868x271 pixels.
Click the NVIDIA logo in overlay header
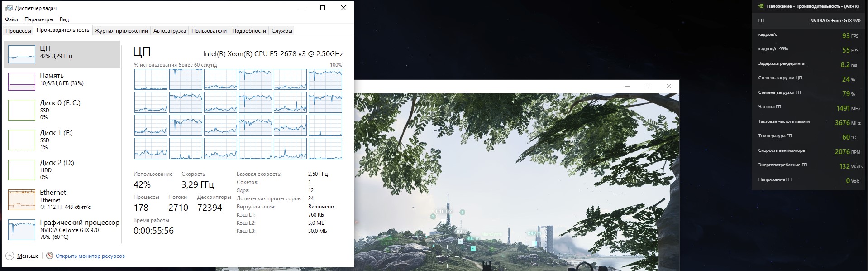tap(761, 6)
